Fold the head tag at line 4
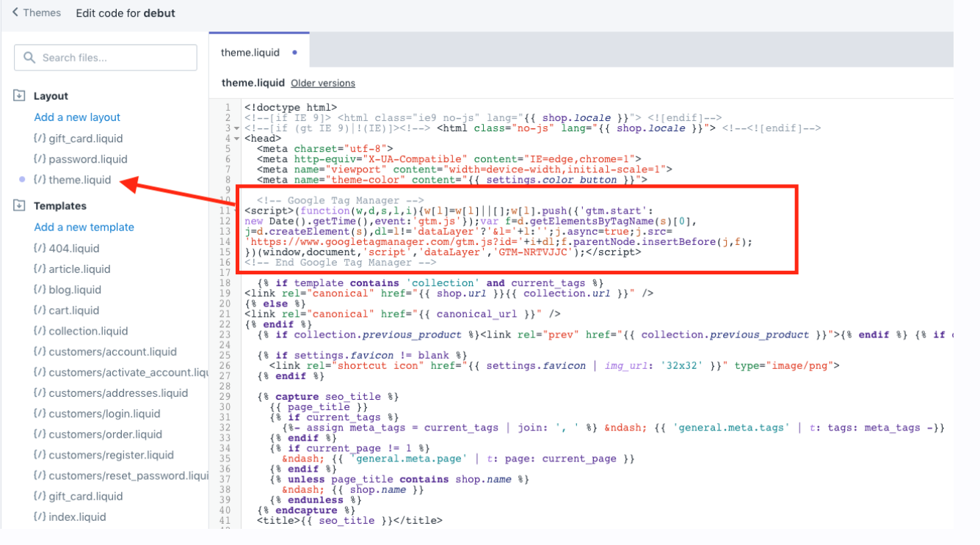 238,139
